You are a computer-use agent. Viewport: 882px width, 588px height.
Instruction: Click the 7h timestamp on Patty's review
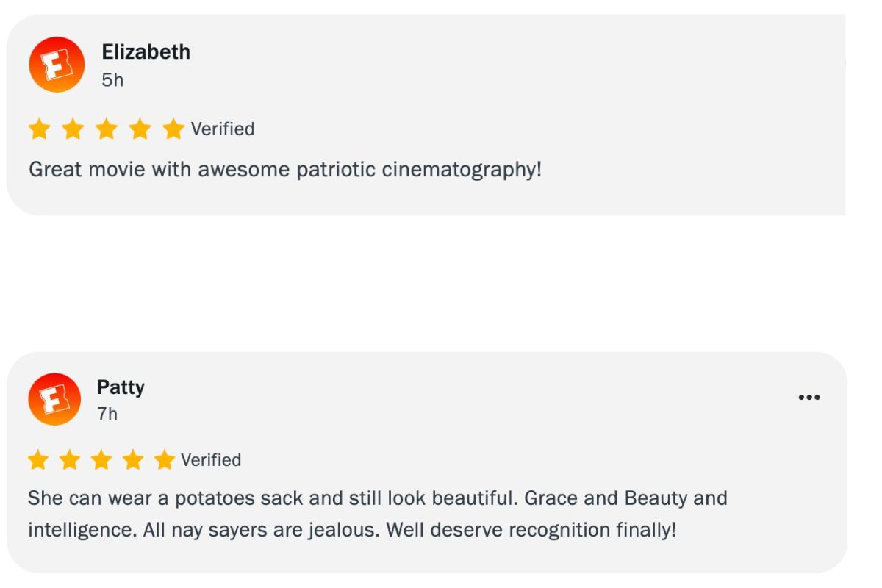coord(107,414)
